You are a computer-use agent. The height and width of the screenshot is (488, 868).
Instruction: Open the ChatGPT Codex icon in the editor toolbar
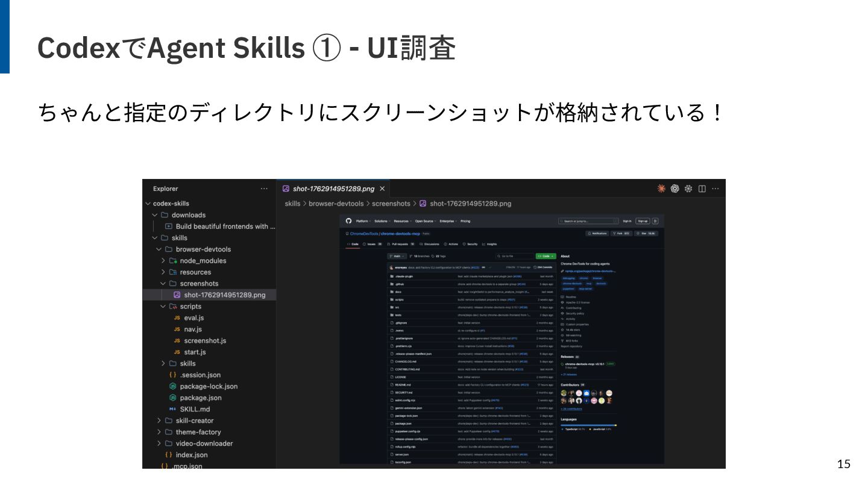675,189
